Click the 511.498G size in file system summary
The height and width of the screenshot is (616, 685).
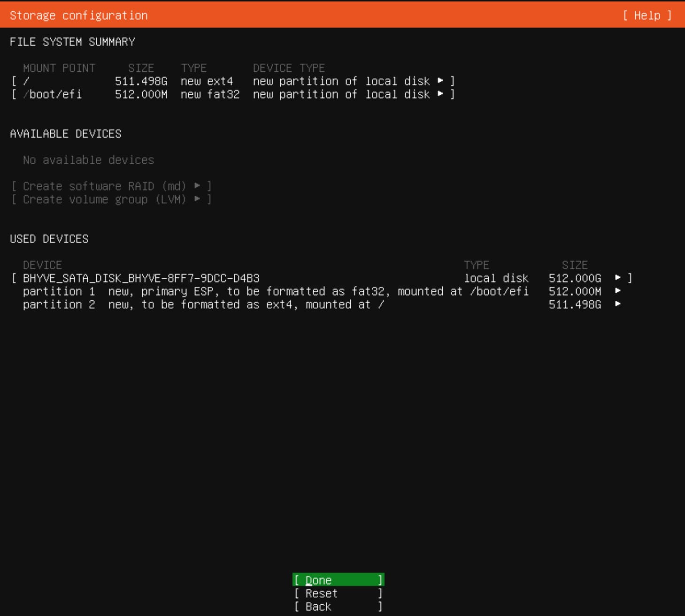pyautogui.click(x=141, y=81)
